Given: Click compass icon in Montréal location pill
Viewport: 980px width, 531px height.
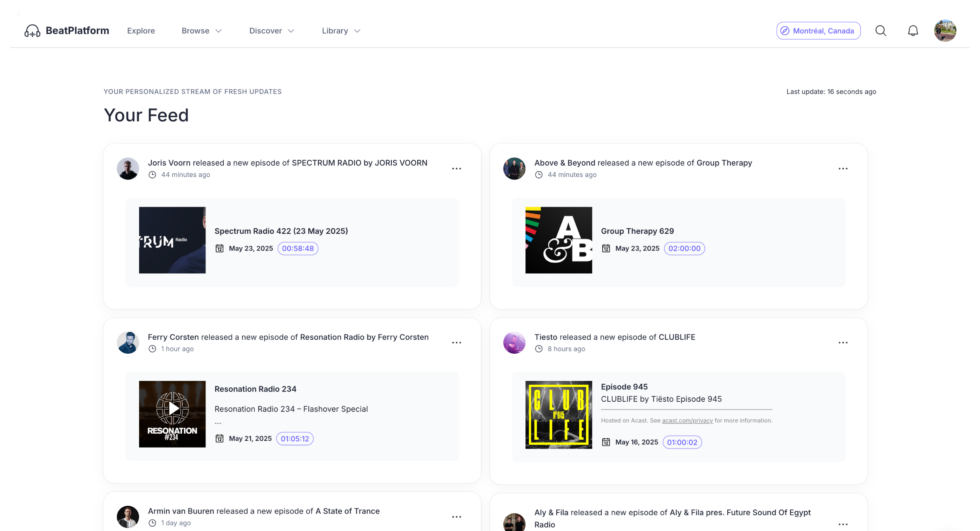Looking at the screenshot, I should [x=785, y=31].
